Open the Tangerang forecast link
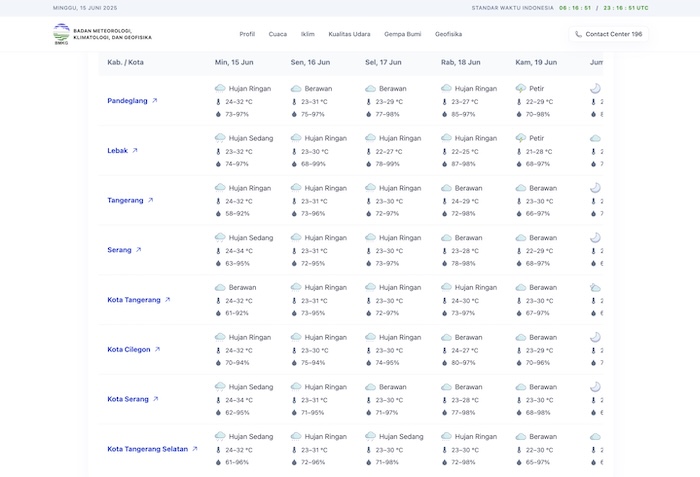This screenshot has height=477, width=700. (125, 200)
